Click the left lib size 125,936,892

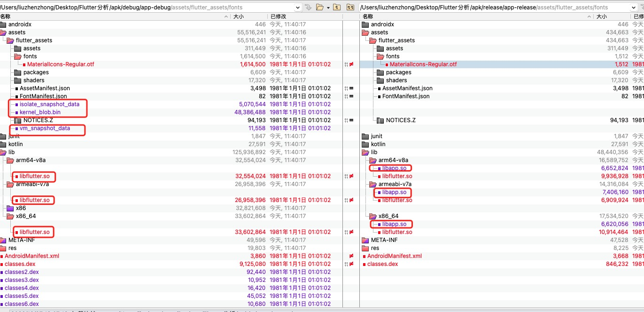coord(249,152)
